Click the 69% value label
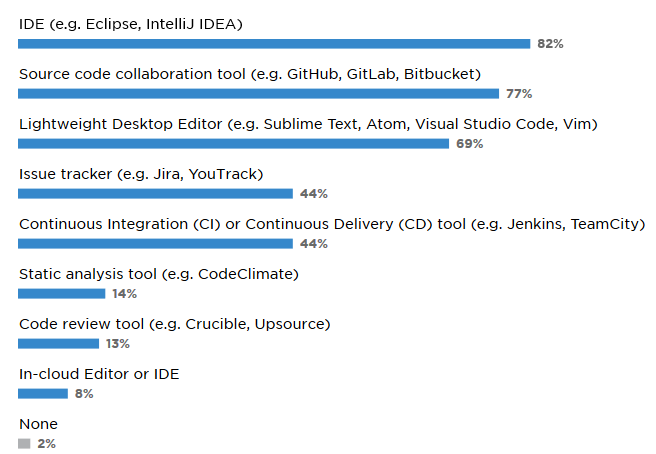 (x=469, y=144)
